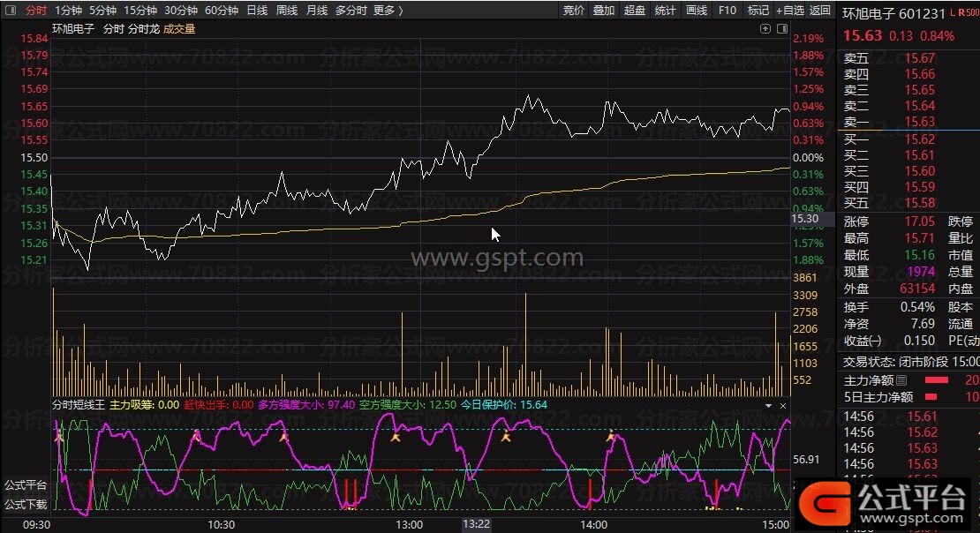Open the 周线 weekly chart
980x533 pixels.
[287, 10]
